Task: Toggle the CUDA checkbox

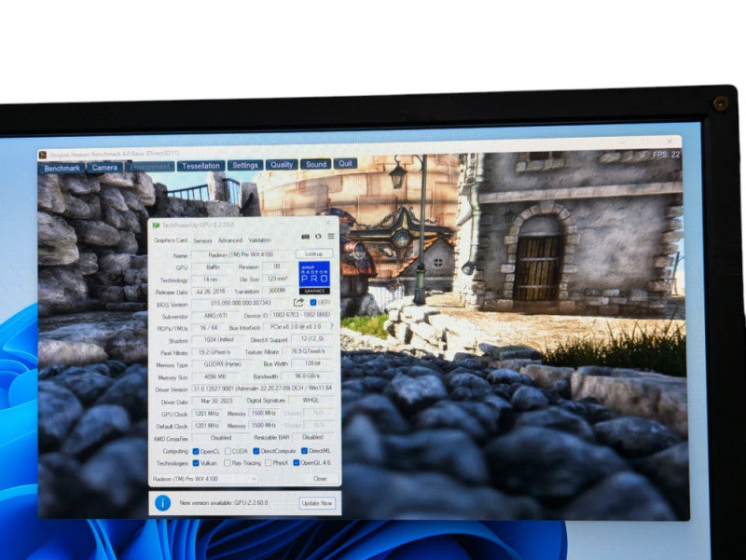Action: tap(228, 451)
